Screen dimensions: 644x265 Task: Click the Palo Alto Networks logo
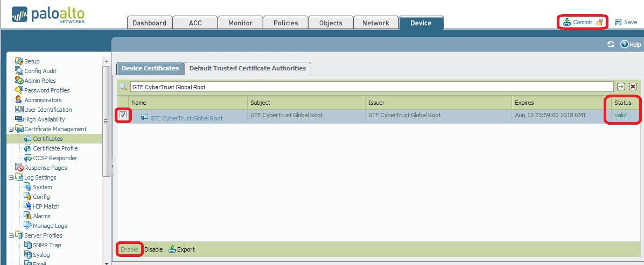tap(48, 15)
